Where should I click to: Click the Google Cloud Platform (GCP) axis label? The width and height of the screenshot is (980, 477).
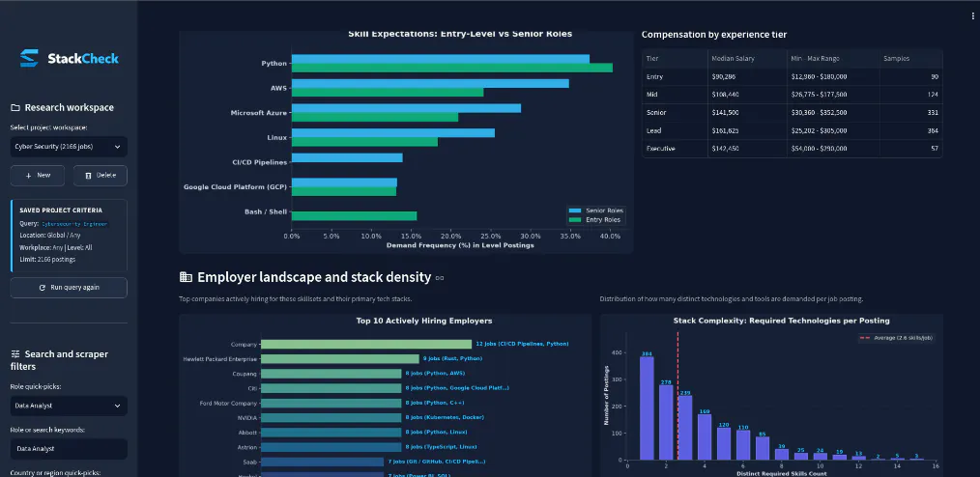click(235, 186)
